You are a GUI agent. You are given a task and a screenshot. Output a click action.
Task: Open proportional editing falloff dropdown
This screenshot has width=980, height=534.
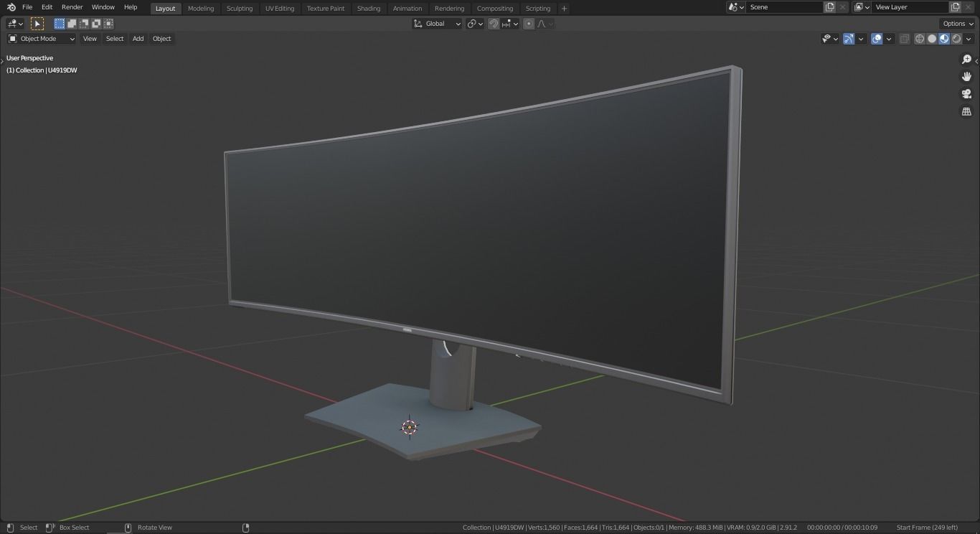(x=545, y=24)
